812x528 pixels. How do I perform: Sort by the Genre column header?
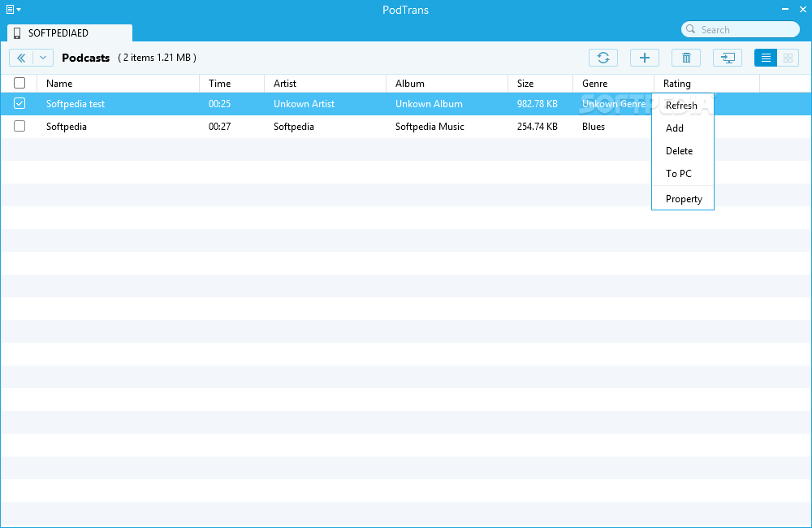[x=614, y=84]
